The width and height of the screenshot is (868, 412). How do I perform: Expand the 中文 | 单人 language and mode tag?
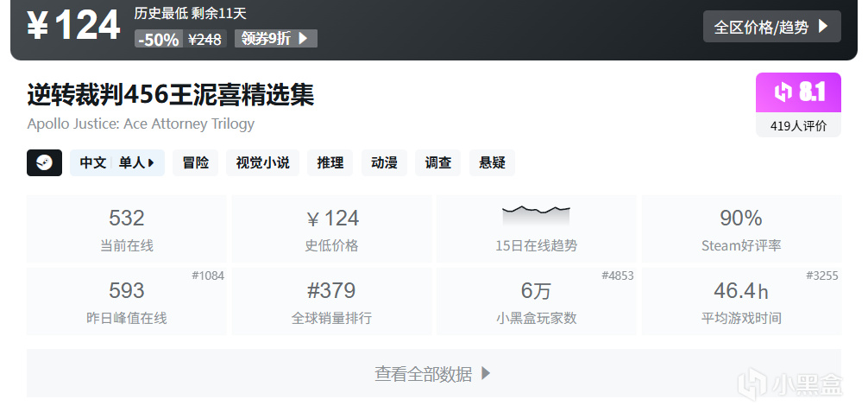(117, 163)
